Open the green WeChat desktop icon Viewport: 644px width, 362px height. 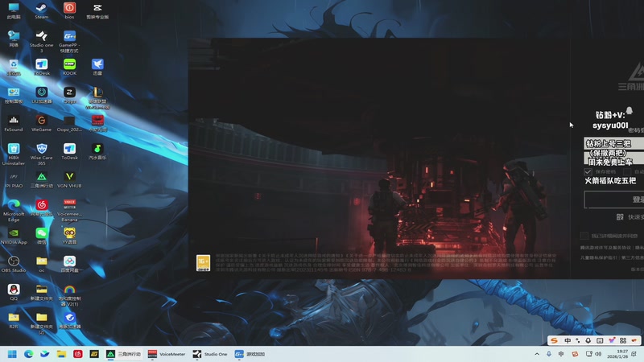(x=42, y=236)
